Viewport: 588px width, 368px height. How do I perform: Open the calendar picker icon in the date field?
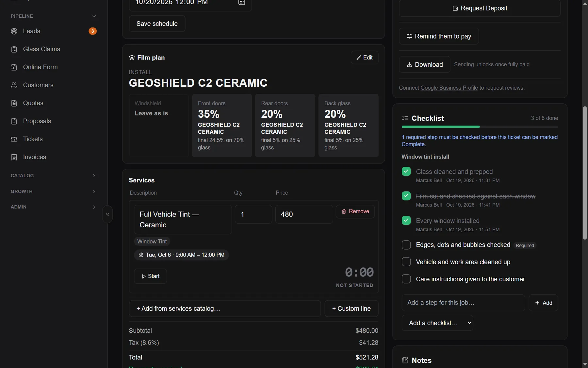tap(242, 2)
